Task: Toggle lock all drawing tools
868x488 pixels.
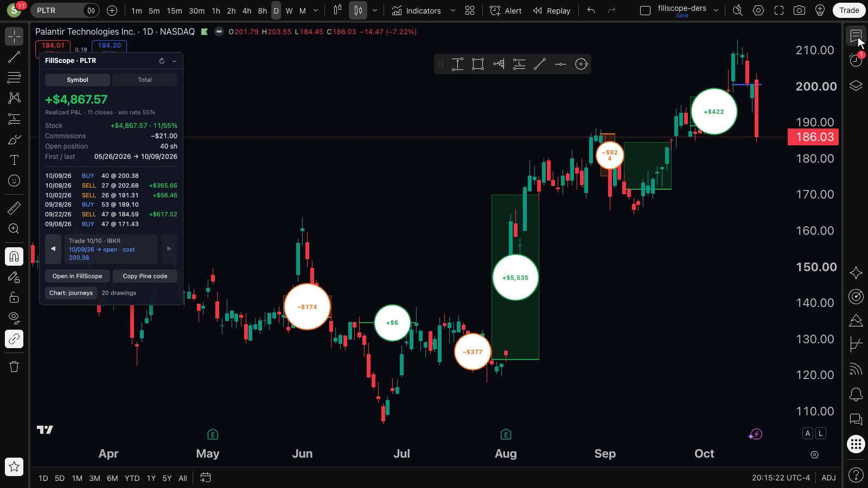Action: (x=14, y=297)
